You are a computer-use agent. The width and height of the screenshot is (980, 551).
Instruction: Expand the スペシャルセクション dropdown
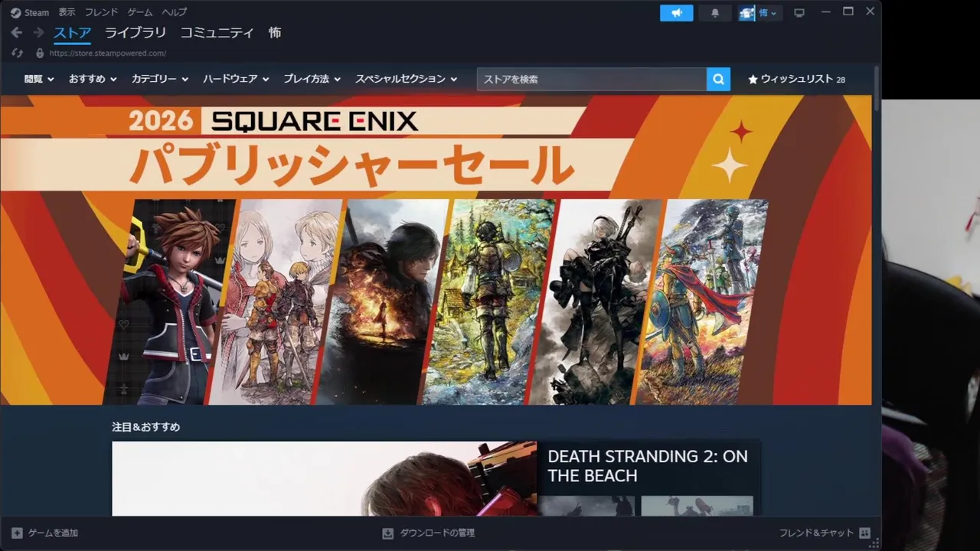[407, 79]
